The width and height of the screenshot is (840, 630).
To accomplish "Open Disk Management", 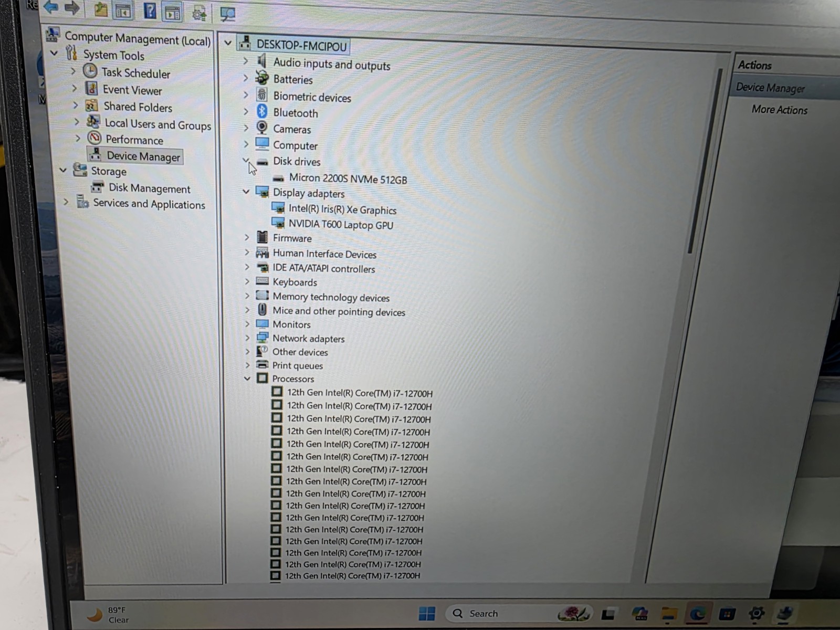I will point(150,188).
